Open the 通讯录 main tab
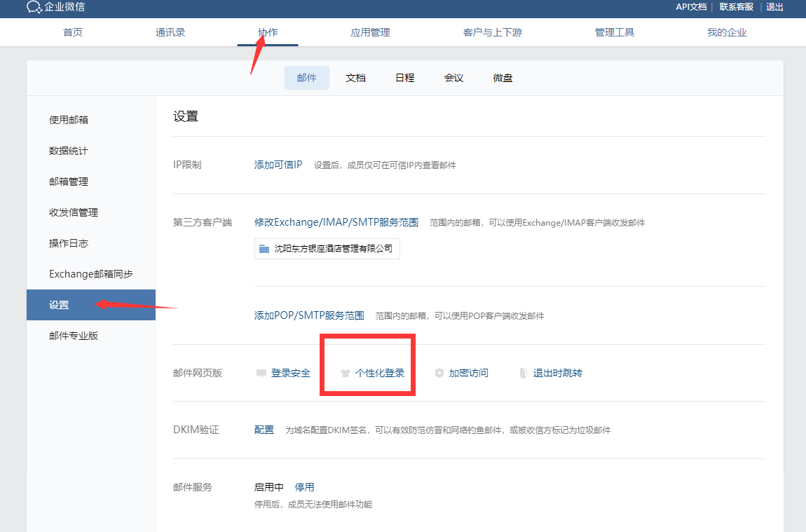806x532 pixels. [x=170, y=32]
